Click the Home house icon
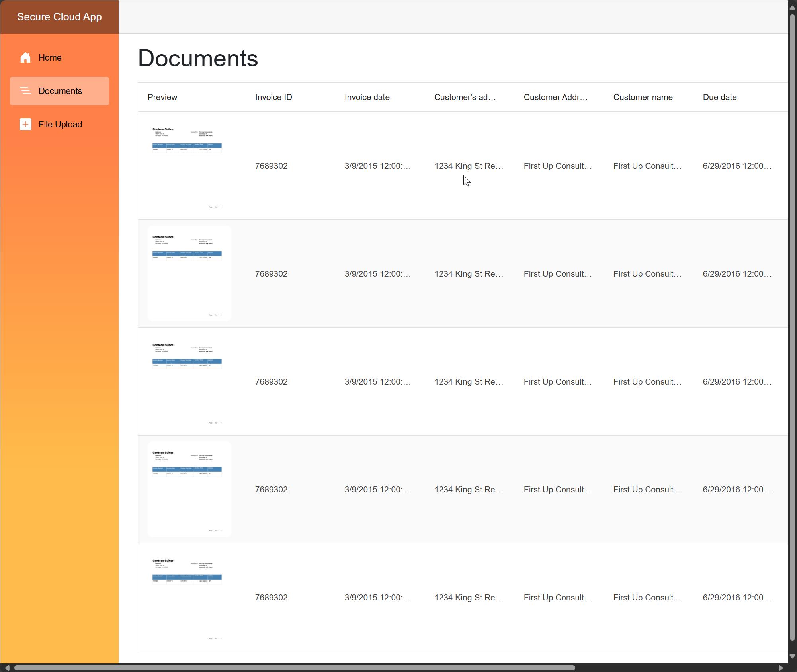Image resolution: width=797 pixels, height=672 pixels. pyautogui.click(x=25, y=57)
